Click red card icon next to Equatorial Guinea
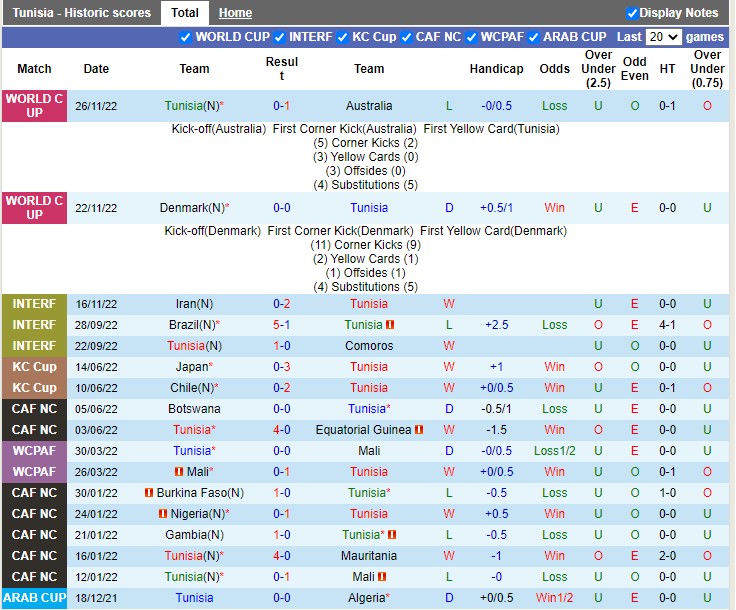This screenshot has width=736, height=610. pos(419,430)
